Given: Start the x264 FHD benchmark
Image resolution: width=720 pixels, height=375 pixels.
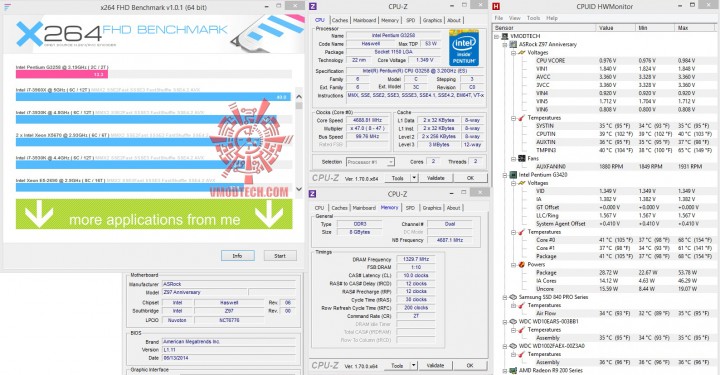Looking at the screenshot, I should pos(280,256).
